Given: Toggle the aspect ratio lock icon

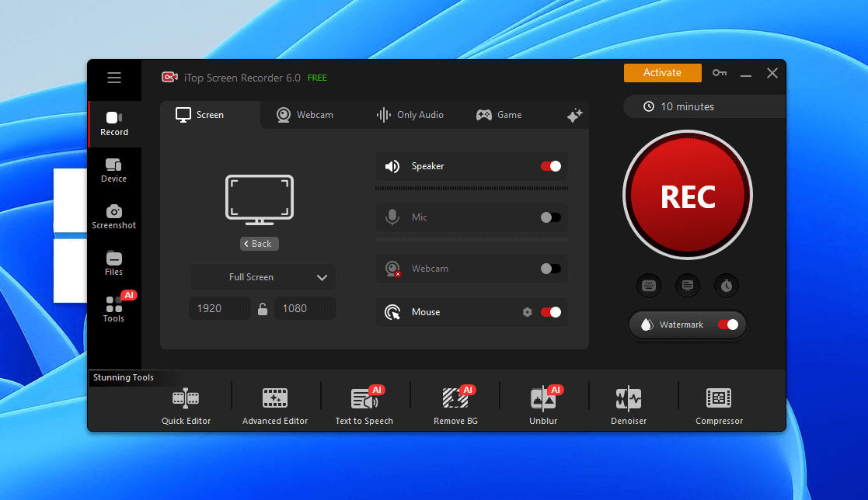Looking at the screenshot, I should (263, 309).
